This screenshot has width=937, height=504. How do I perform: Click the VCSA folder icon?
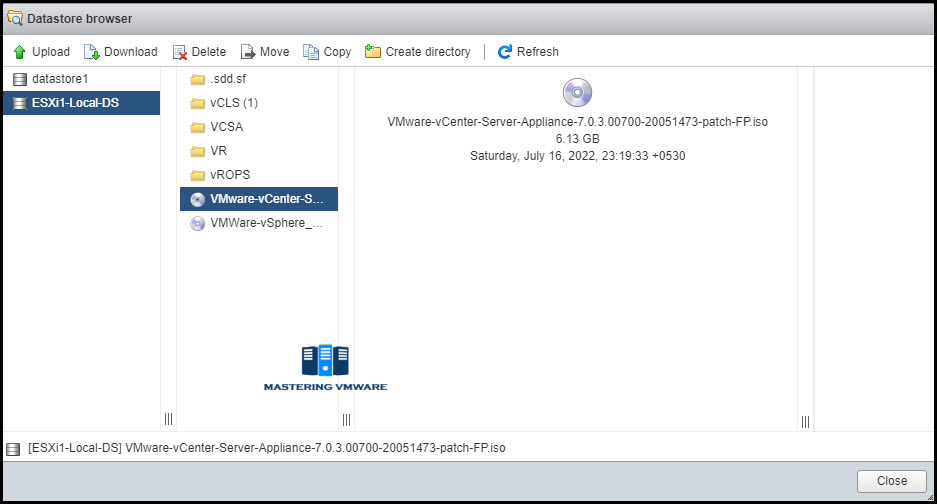pos(197,127)
